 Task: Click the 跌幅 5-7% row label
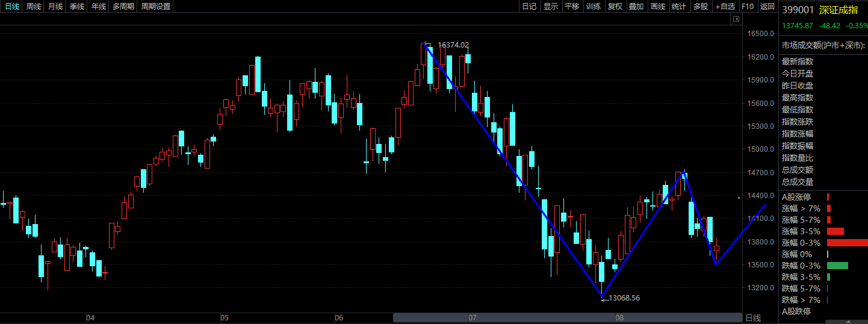click(801, 288)
